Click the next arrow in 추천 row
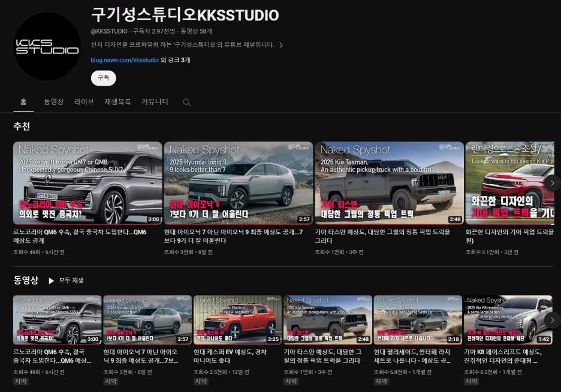Image resolution: width=561 pixels, height=392 pixels. pyautogui.click(x=552, y=183)
